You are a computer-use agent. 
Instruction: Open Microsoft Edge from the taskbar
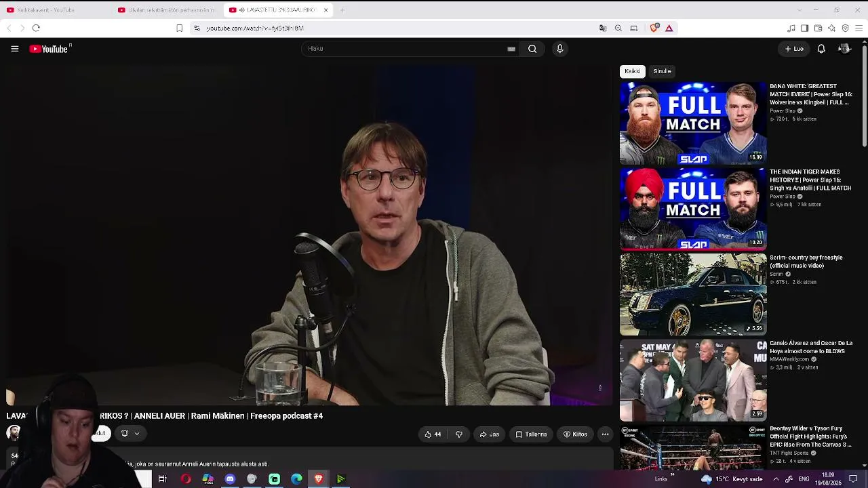pyautogui.click(x=296, y=479)
